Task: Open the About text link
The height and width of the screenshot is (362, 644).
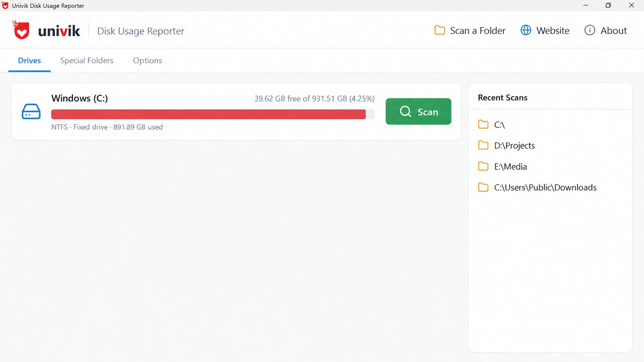Action: 614,31
